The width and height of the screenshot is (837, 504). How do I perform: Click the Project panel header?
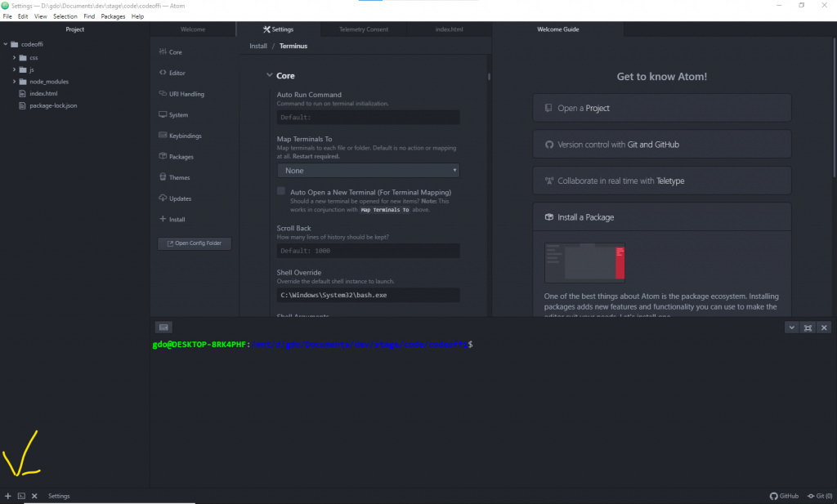tap(74, 29)
